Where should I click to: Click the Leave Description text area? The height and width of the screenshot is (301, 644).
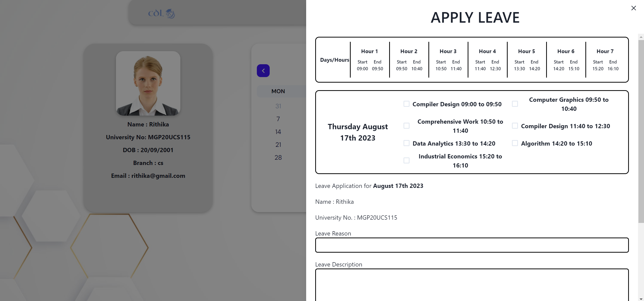(x=472, y=285)
